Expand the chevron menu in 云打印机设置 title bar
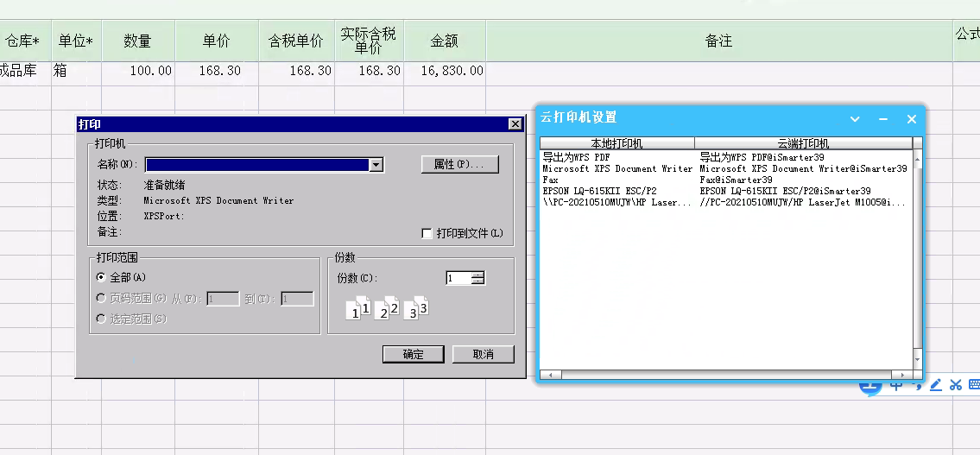This screenshot has width=980, height=455. tap(855, 119)
